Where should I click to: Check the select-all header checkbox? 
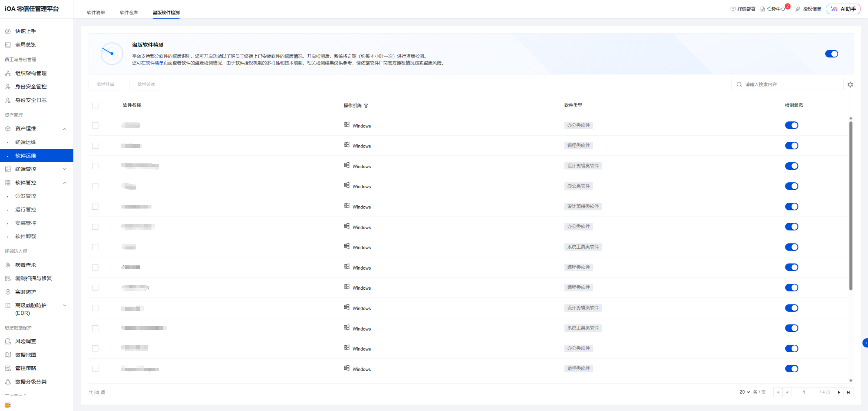[x=95, y=105]
